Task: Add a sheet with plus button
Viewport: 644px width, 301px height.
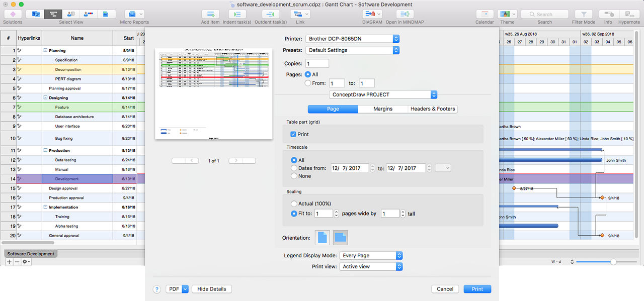Action: 9,262
